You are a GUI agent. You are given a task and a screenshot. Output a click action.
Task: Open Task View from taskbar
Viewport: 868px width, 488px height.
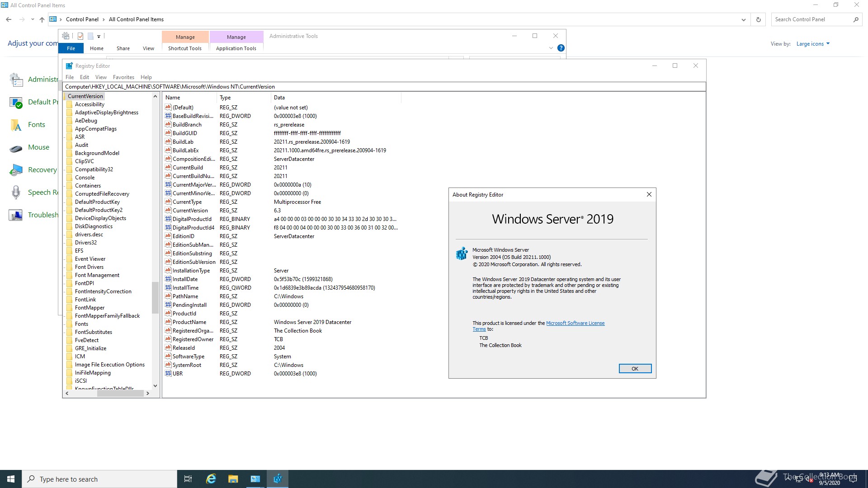tap(188, 479)
